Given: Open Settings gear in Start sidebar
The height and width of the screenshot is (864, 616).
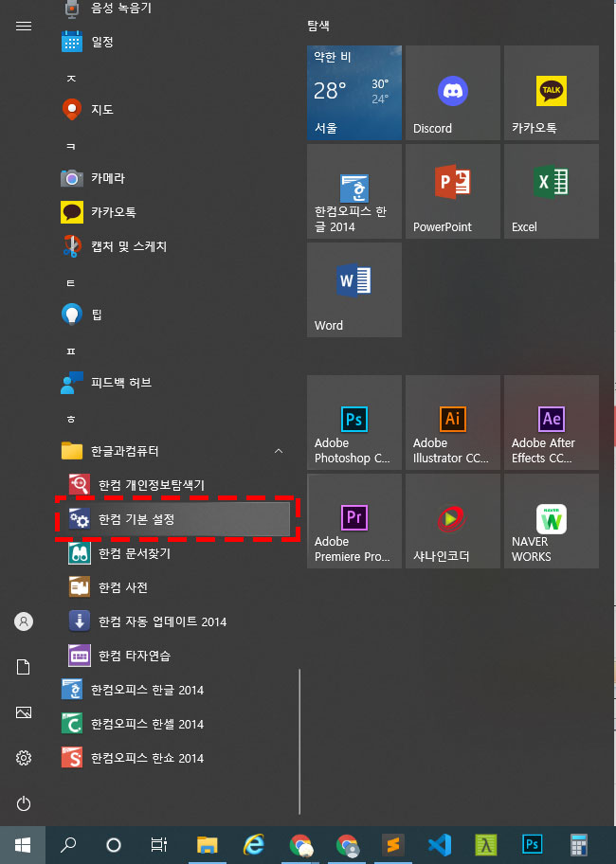Looking at the screenshot, I should click(x=24, y=758).
